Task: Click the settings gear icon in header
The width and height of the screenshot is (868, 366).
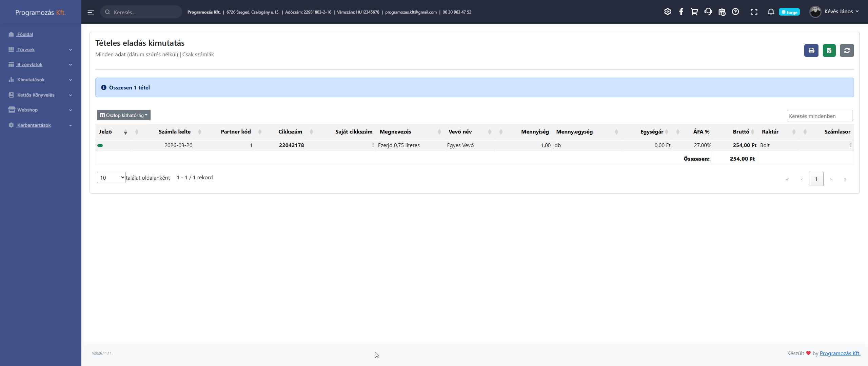Action: [667, 12]
